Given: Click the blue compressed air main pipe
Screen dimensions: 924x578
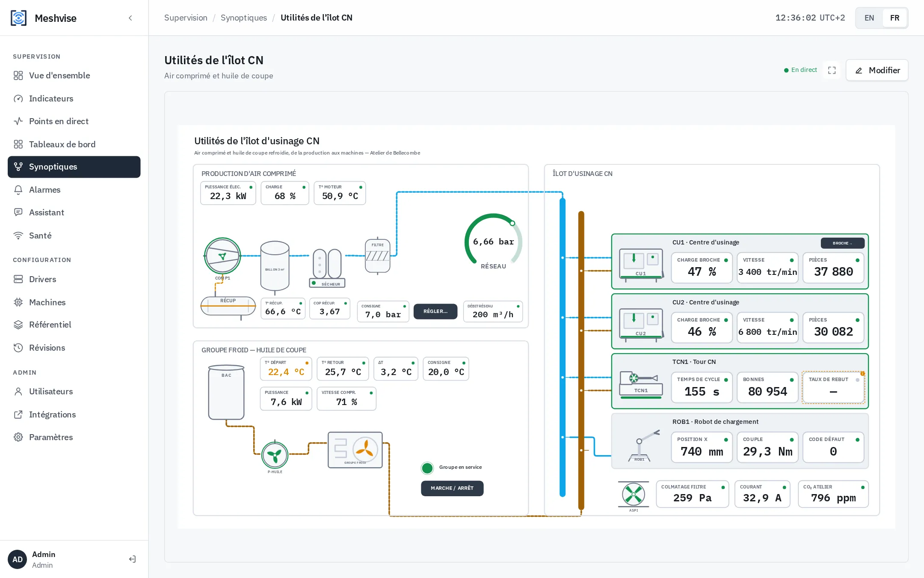Looking at the screenshot, I should 563,347.
